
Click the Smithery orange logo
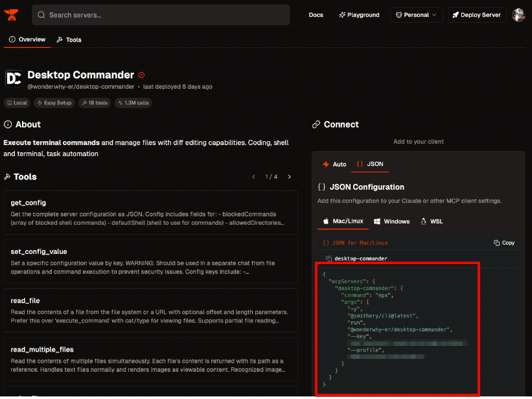tap(11, 15)
